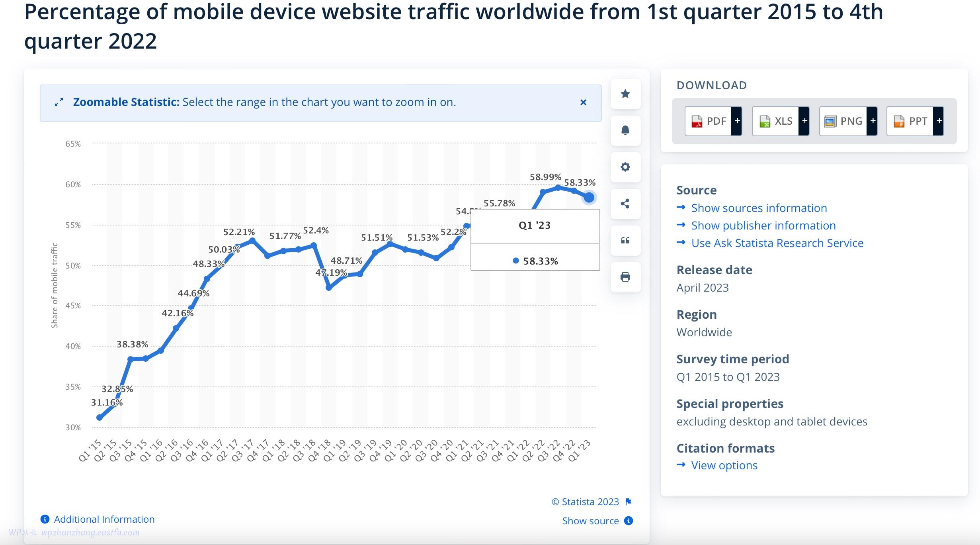Expand PNG download options with the plus button
This screenshot has height=545, width=980.
tap(873, 121)
